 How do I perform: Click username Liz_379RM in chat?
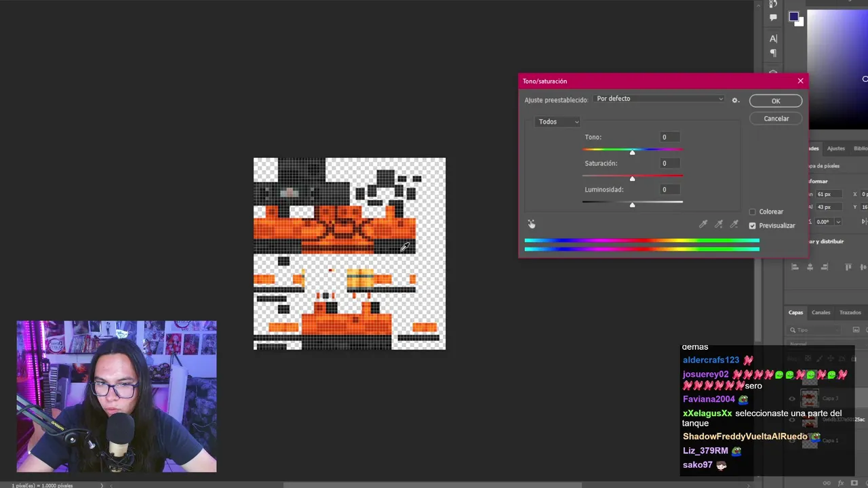[705, 451]
